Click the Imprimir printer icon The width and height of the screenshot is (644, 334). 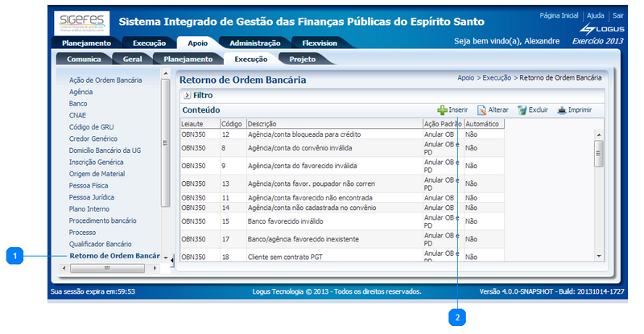click(x=562, y=110)
